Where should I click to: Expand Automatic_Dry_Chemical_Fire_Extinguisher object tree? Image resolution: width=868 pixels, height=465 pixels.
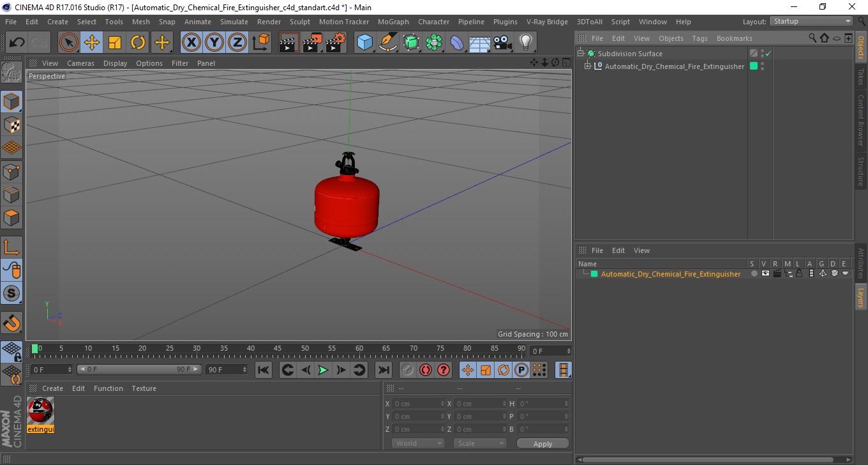tap(587, 66)
